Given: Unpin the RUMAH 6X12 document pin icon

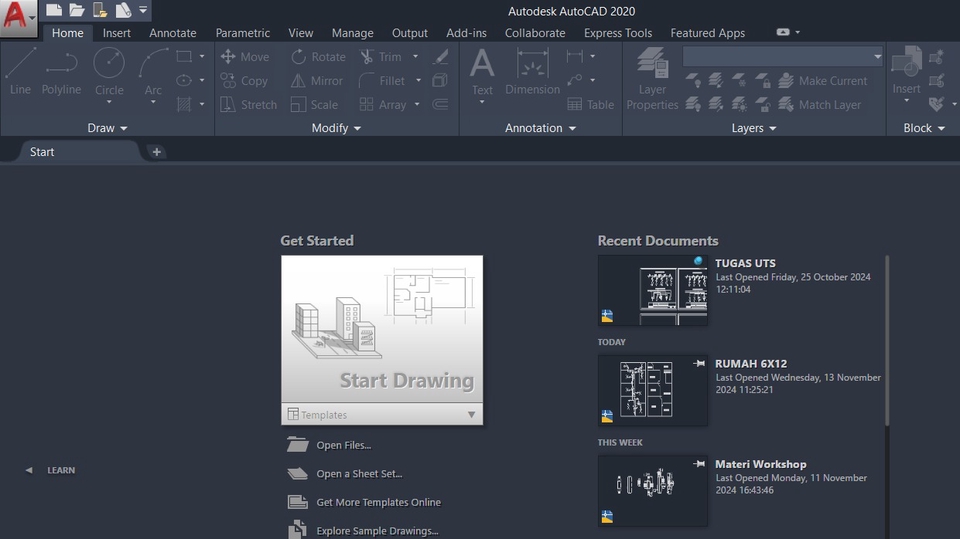Looking at the screenshot, I should tap(699, 364).
